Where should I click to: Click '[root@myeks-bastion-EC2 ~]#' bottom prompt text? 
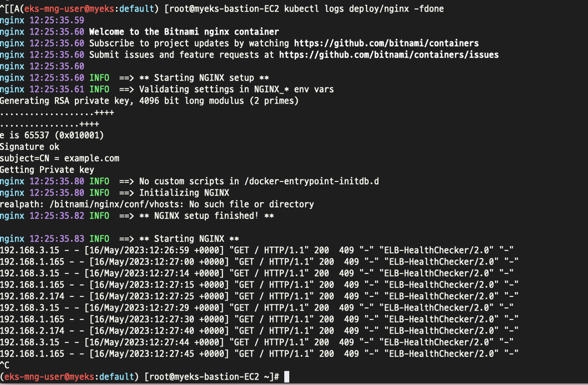click(211, 376)
